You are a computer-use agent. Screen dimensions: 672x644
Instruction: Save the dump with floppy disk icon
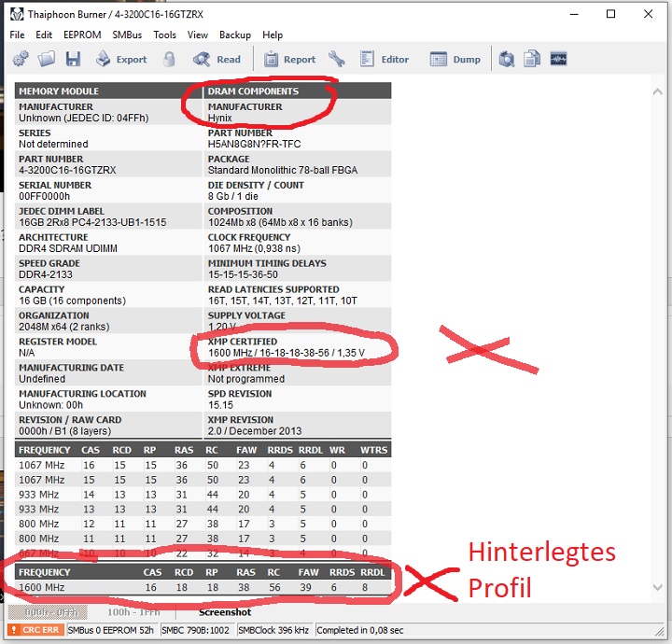tap(74, 59)
